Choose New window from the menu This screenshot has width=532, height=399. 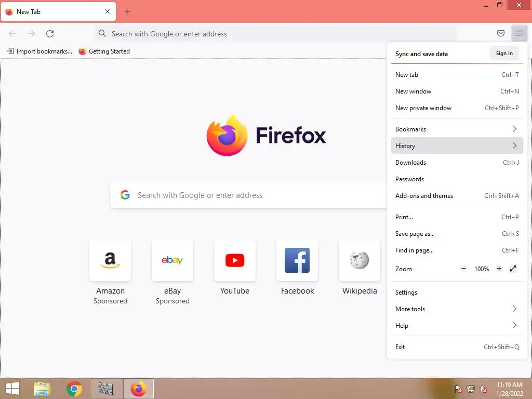click(x=457, y=91)
